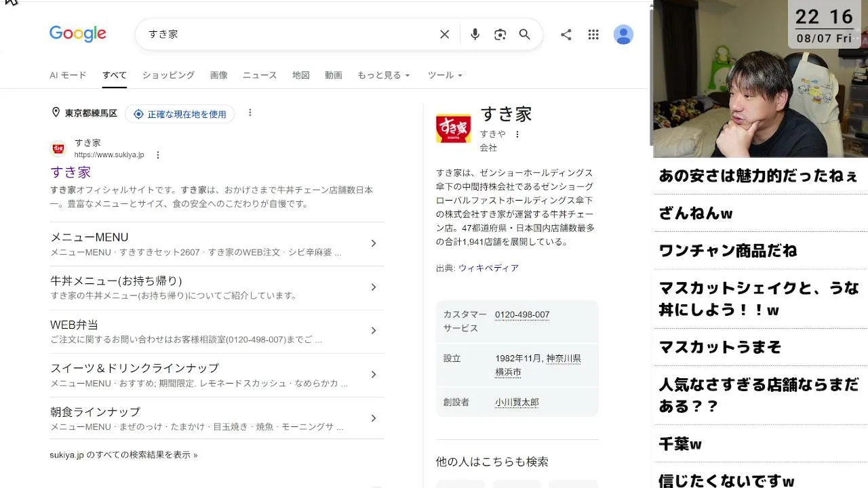Expand the WEB弁当 sitelink arrow
868x488 pixels.
click(x=374, y=331)
